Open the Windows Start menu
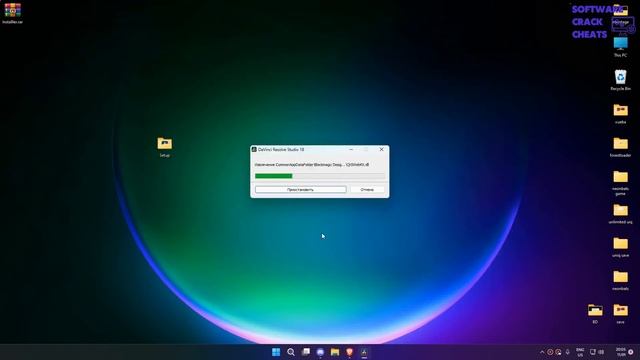The width and height of the screenshot is (640, 360). point(276,352)
